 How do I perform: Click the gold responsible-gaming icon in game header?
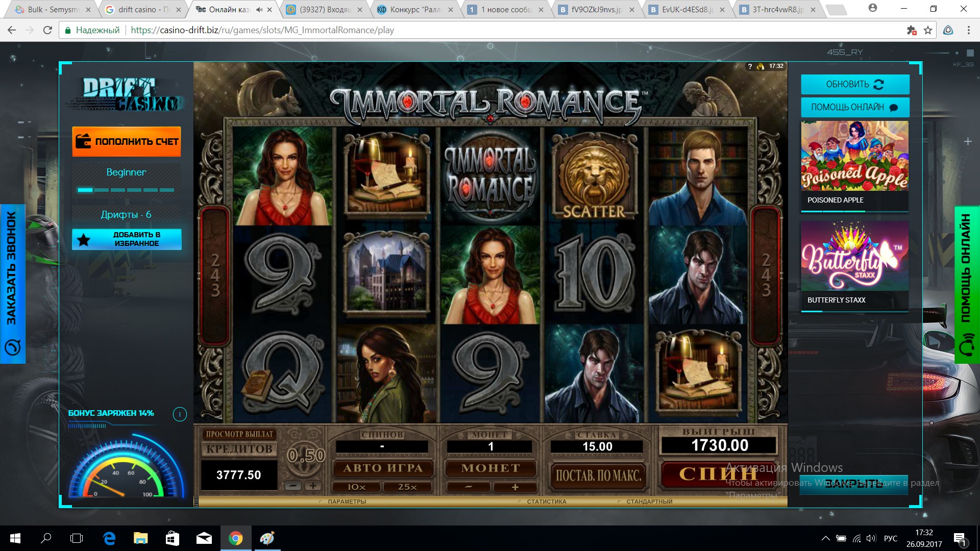(761, 66)
